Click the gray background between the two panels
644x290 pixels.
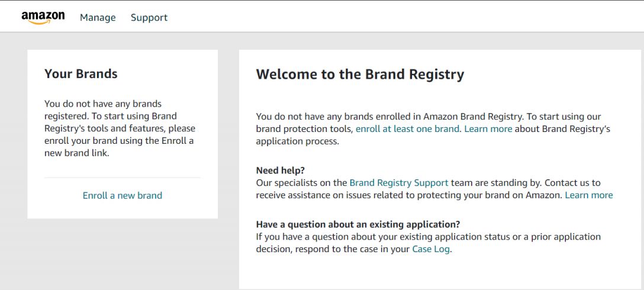tap(228, 165)
